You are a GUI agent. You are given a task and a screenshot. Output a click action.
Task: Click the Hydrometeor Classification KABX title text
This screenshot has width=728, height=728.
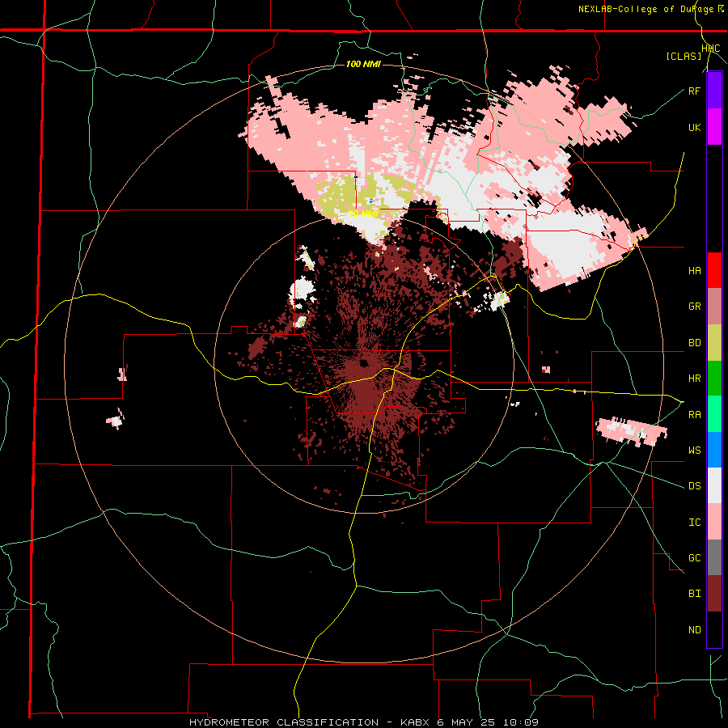(363, 722)
